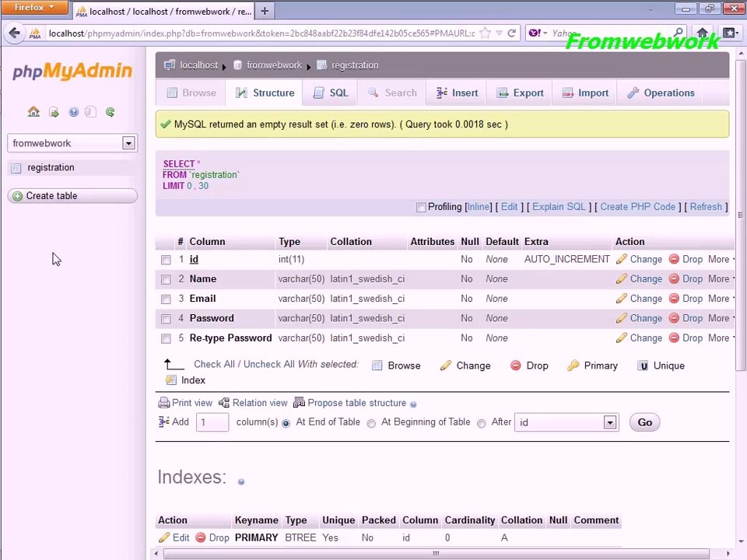The image size is (747, 560).
Task: Select At Beginning of Table radio
Action: tap(371, 423)
